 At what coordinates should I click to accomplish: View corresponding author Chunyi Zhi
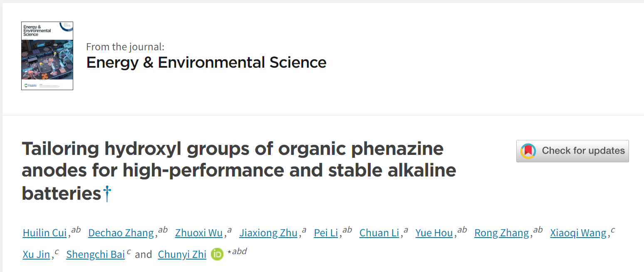182,255
